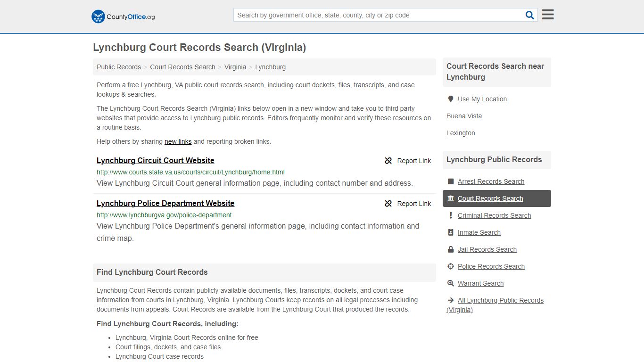The height and width of the screenshot is (362, 644).
Task: Click the location pin icon beside Use My Location
Action: (450, 99)
